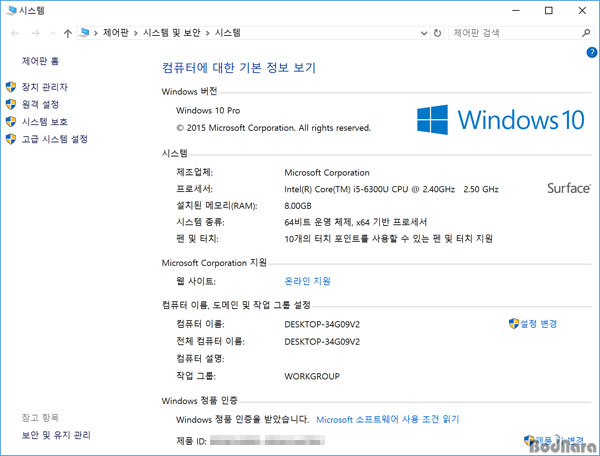Click DESKTOP-34G09V2 beside 컴퓨터 이름
The image size is (600, 456).
pyautogui.click(x=322, y=324)
